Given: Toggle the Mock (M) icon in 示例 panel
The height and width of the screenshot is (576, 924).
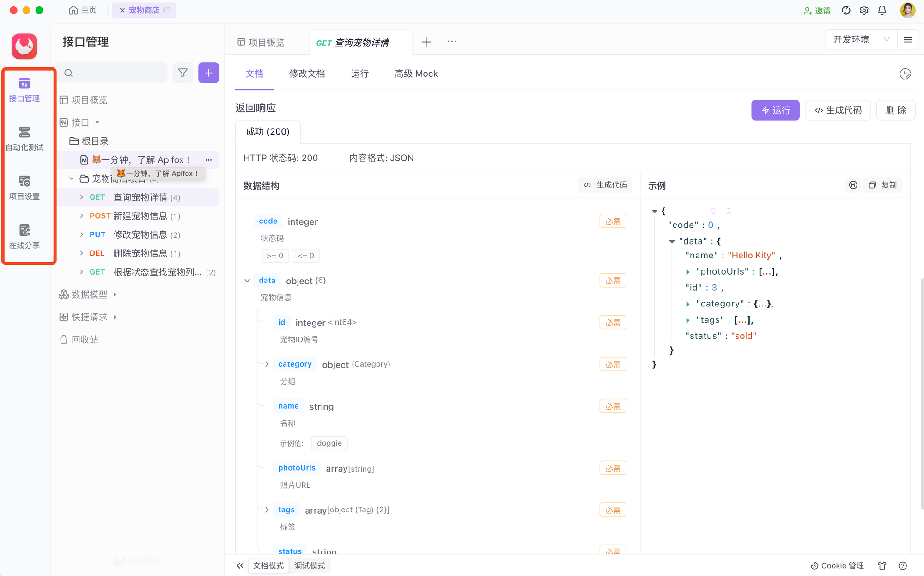Looking at the screenshot, I should pos(853,185).
